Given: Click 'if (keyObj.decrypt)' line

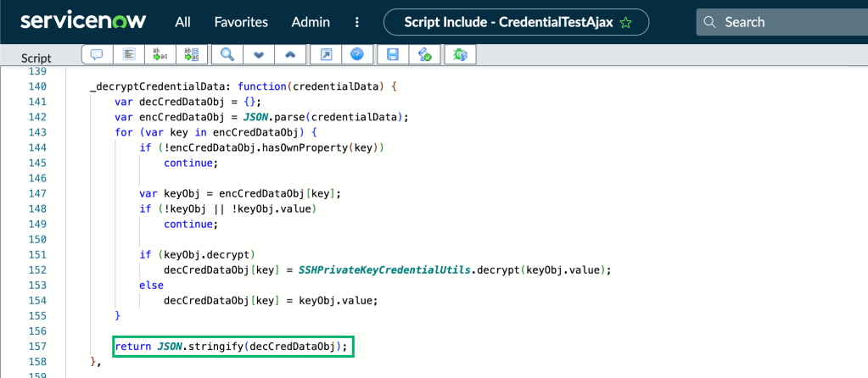Looking at the screenshot, I should pos(197,255).
